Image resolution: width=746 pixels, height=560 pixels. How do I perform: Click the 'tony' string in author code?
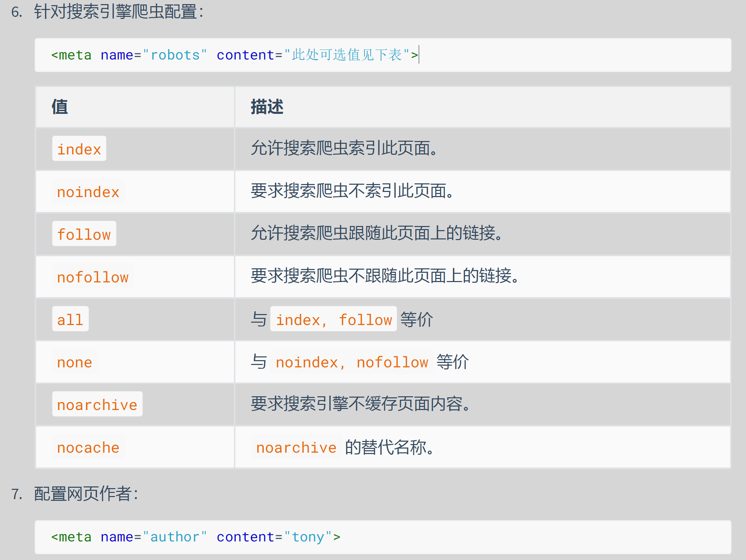308,537
